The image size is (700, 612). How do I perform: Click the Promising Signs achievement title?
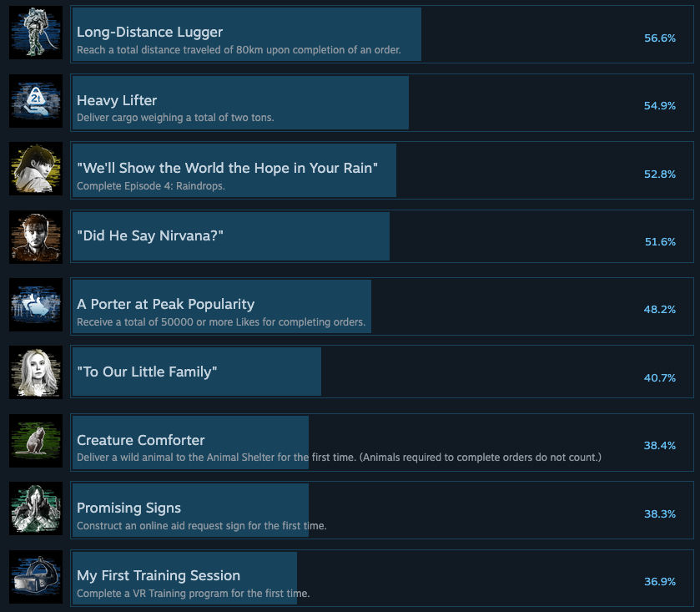[129, 508]
